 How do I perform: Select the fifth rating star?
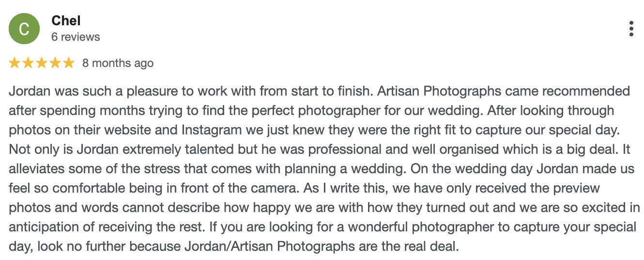(x=69, y=63)
